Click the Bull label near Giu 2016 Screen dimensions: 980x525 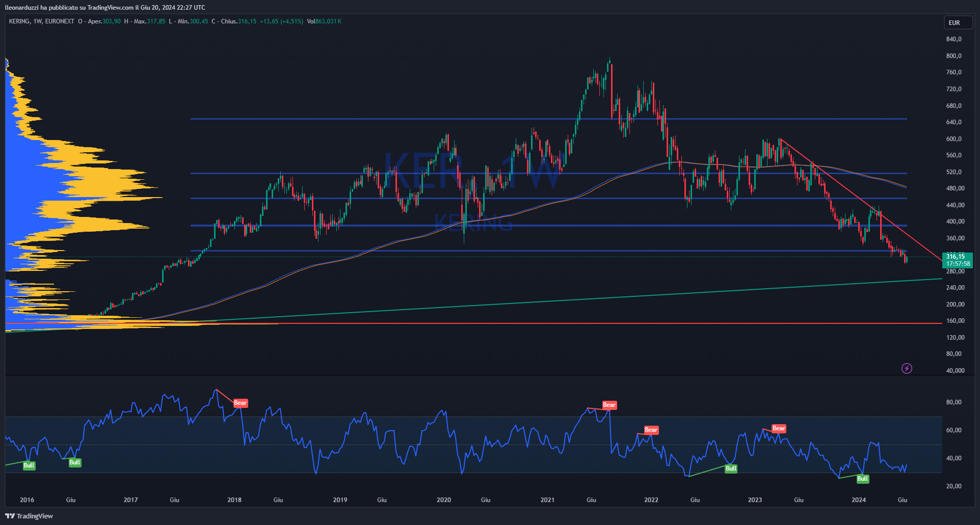(75, 462)
